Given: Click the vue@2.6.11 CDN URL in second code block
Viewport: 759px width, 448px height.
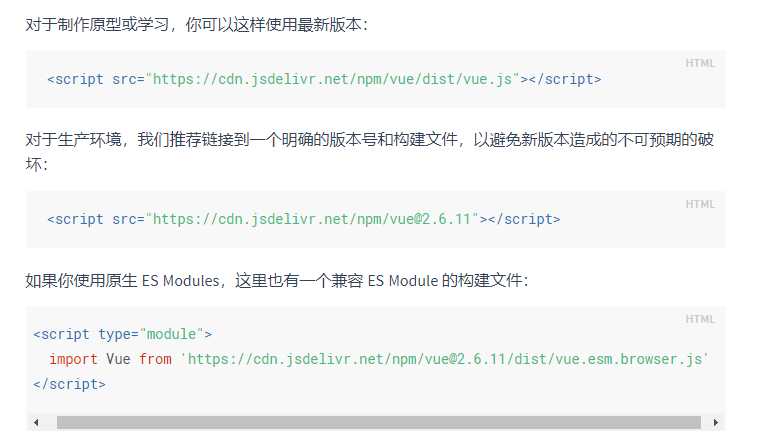Looking at the screenshot, I should [312, 219].
